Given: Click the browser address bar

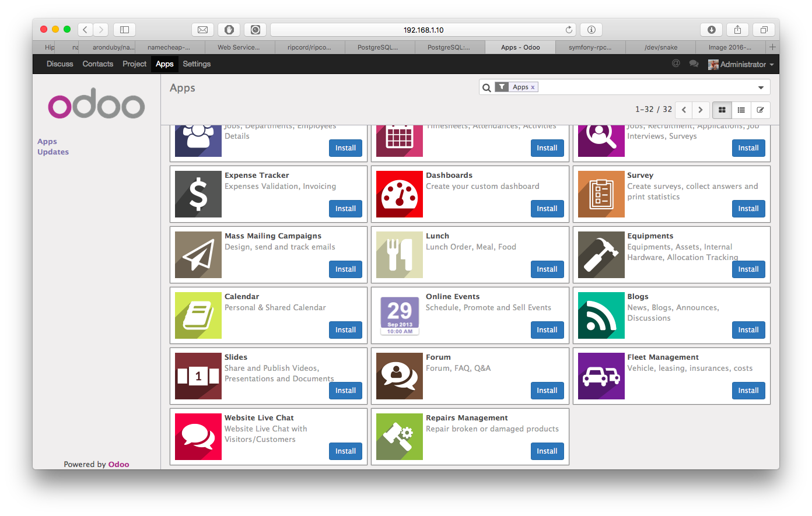Looking at the screenshot, I should 423,30.
